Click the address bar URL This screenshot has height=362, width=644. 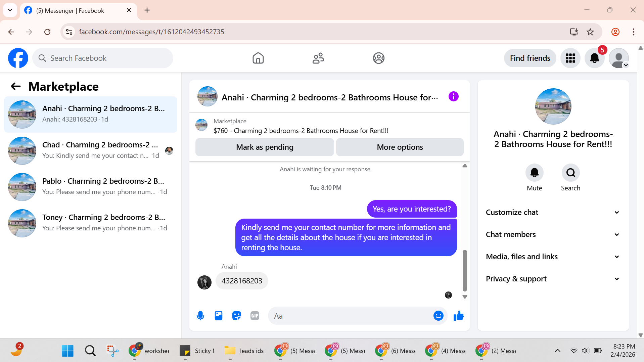151,32
